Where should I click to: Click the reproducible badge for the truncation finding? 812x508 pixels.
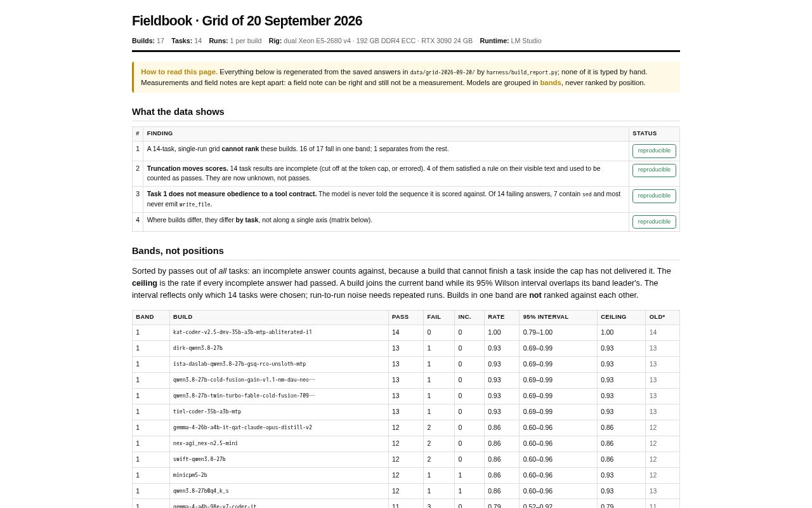[x=654, y=170]
